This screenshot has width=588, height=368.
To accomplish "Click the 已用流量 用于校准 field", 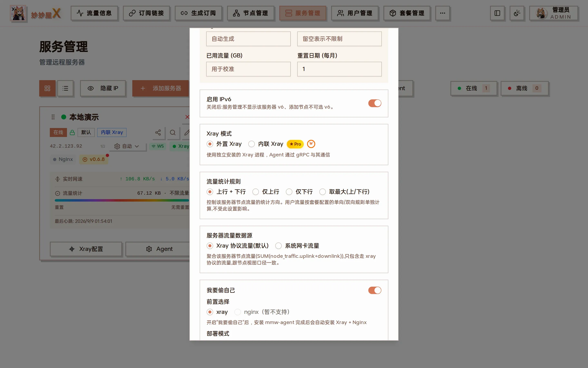I will [248, 69].
